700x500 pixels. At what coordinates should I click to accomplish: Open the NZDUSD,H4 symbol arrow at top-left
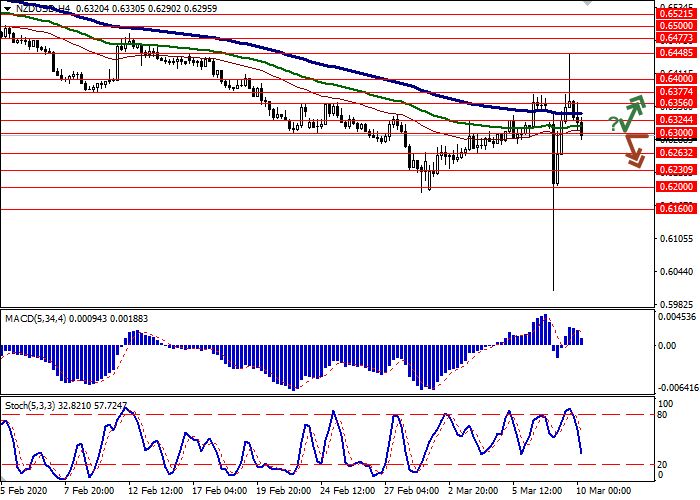click(x=6, y=8)
